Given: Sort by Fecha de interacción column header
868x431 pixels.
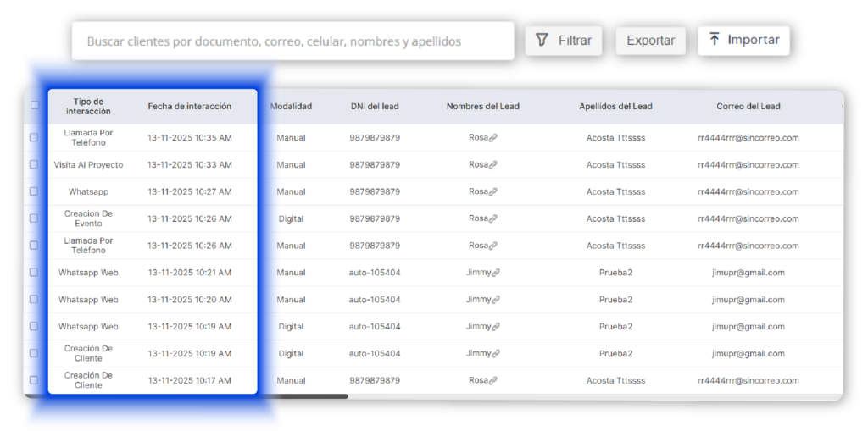Looking at the screenshot, I should click(x=189, y=107).
